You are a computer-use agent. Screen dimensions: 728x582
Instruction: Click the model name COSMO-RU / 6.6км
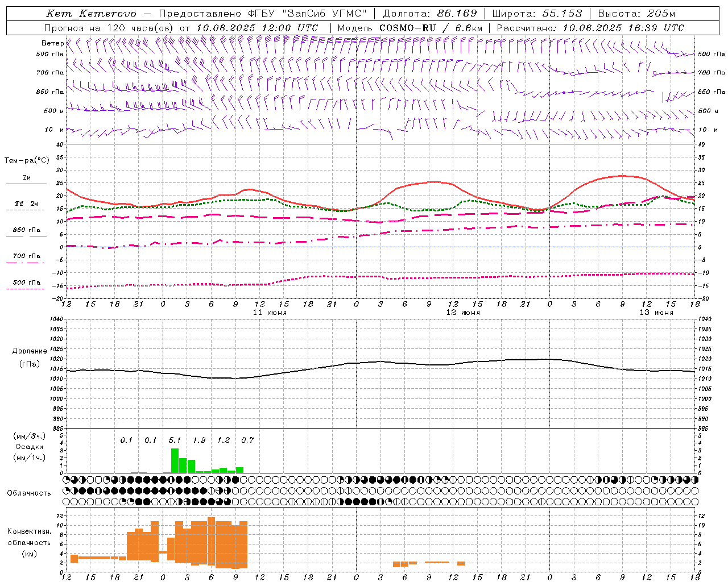431,28
